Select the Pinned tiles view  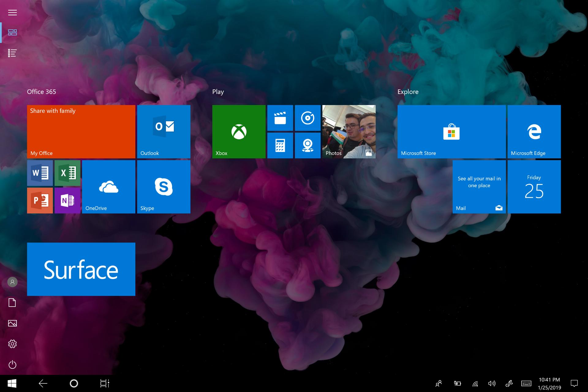click(x=12, y=32)
